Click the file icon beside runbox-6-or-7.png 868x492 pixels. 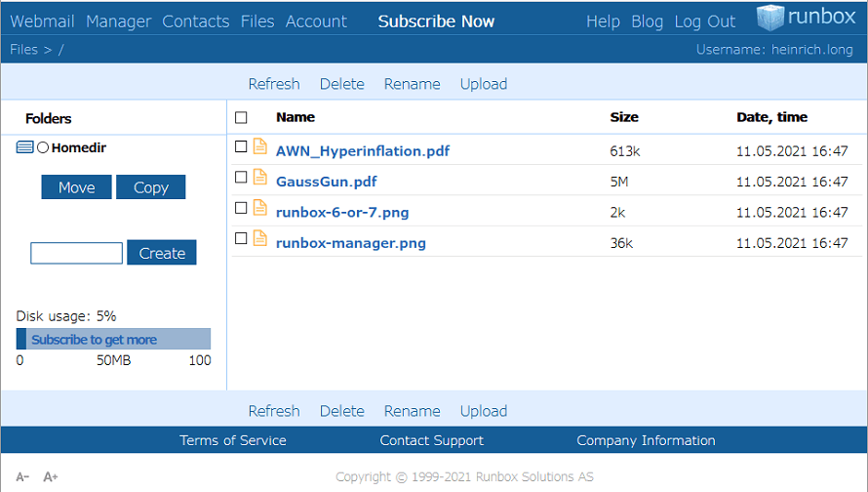tap(260, 208)
